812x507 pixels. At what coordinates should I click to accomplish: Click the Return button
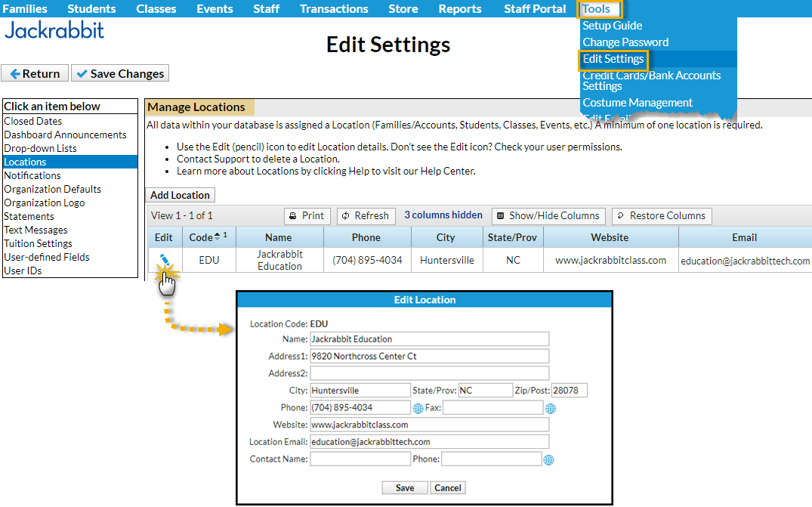35,73
